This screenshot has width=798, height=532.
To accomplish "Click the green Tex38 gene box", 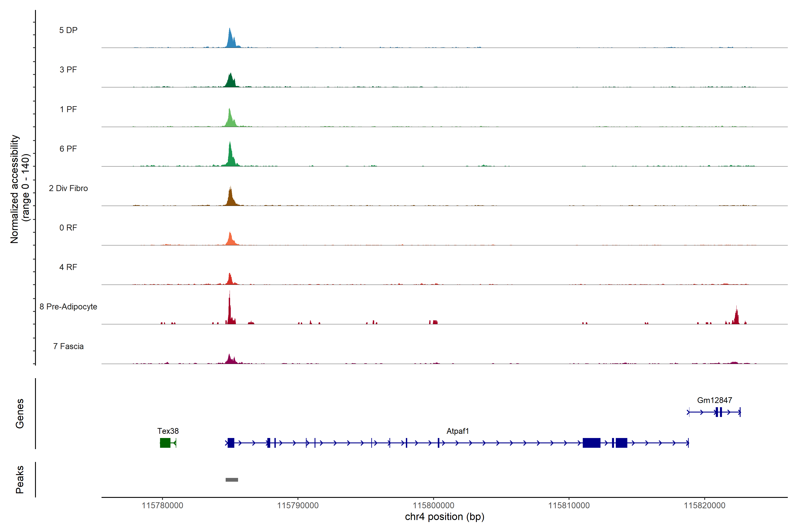I will 165,443.
